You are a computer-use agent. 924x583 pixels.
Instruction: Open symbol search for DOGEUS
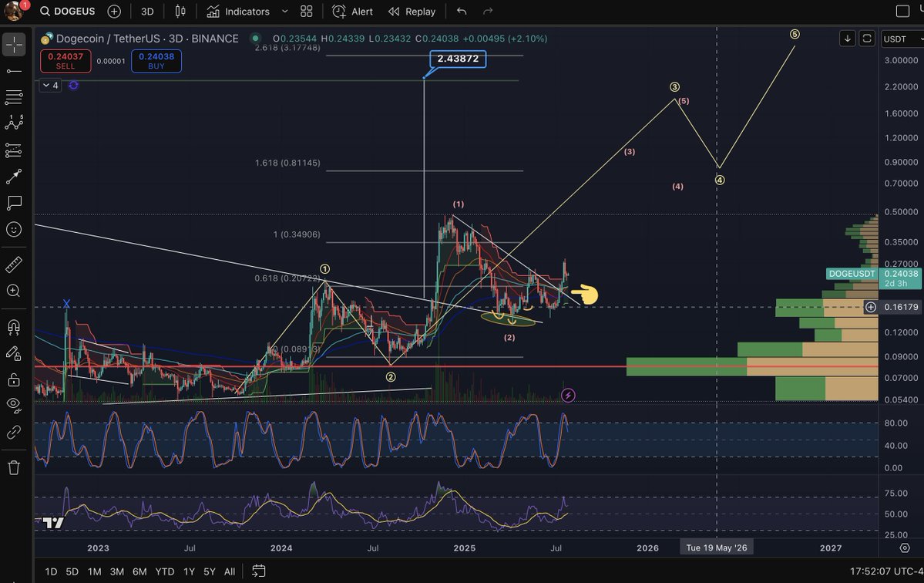(67, 12)
